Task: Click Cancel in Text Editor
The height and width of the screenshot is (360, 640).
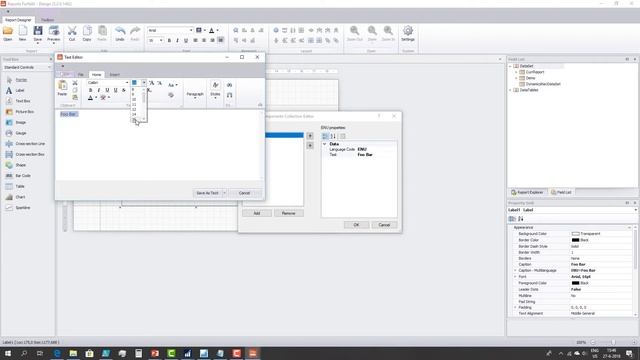Action: pos(244,193)
